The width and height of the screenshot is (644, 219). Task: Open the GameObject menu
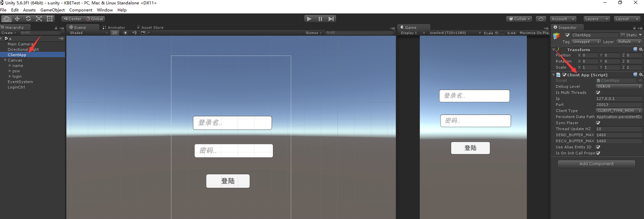[52, 10]
